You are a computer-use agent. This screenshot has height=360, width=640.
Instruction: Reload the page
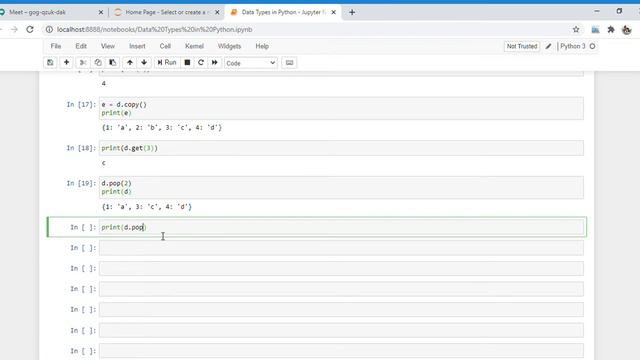[30, 29]
